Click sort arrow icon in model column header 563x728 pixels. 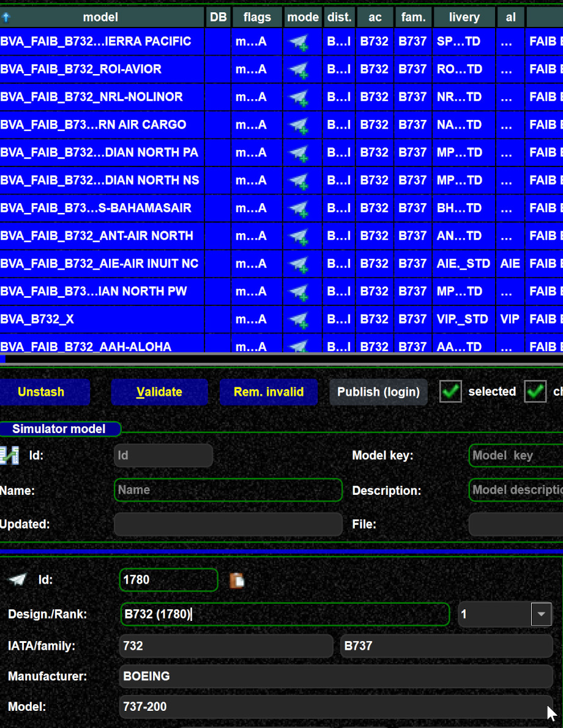tap(6, 18)
